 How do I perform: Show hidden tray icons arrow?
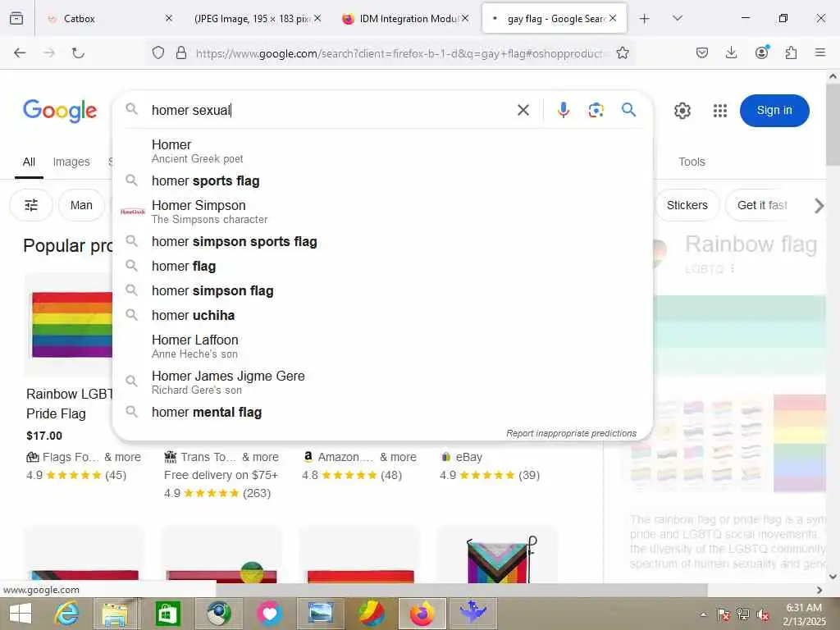(x=703, y=614)
